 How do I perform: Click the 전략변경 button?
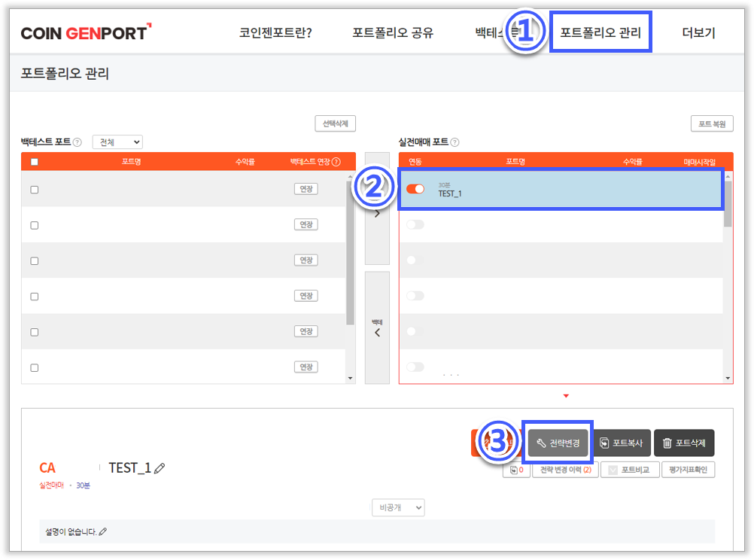point(558,443)
